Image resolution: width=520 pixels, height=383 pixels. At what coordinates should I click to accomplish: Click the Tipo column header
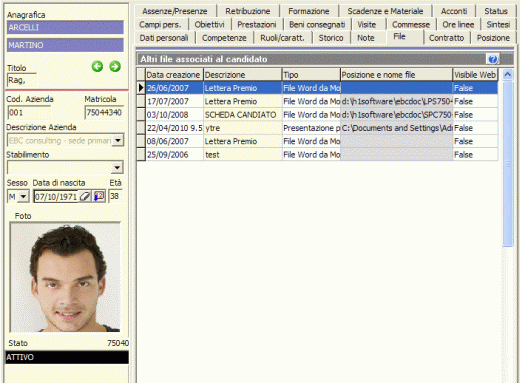[x=311, y=75]
